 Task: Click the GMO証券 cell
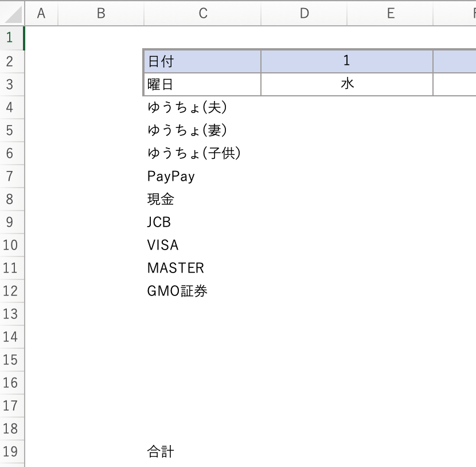tap(202, 291)
